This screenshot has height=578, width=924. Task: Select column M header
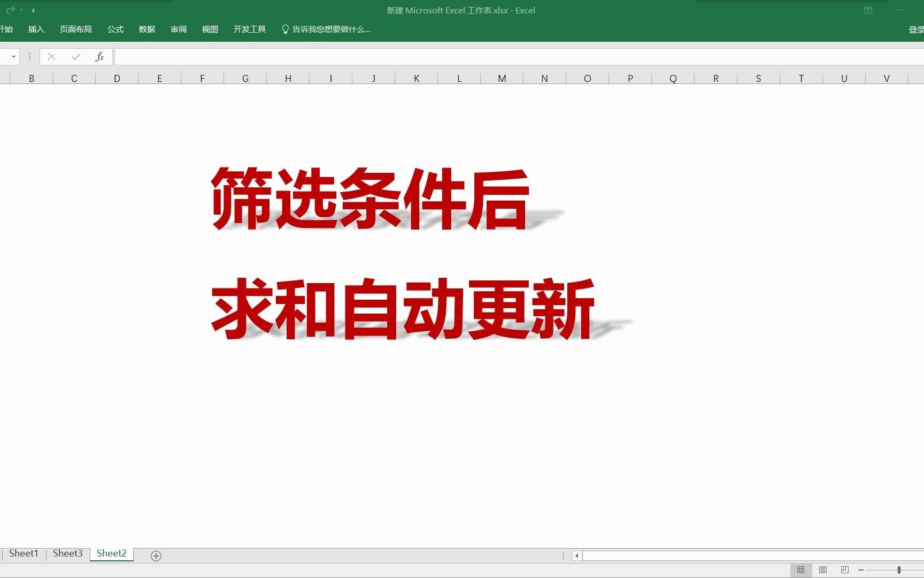tap(502, 79)
